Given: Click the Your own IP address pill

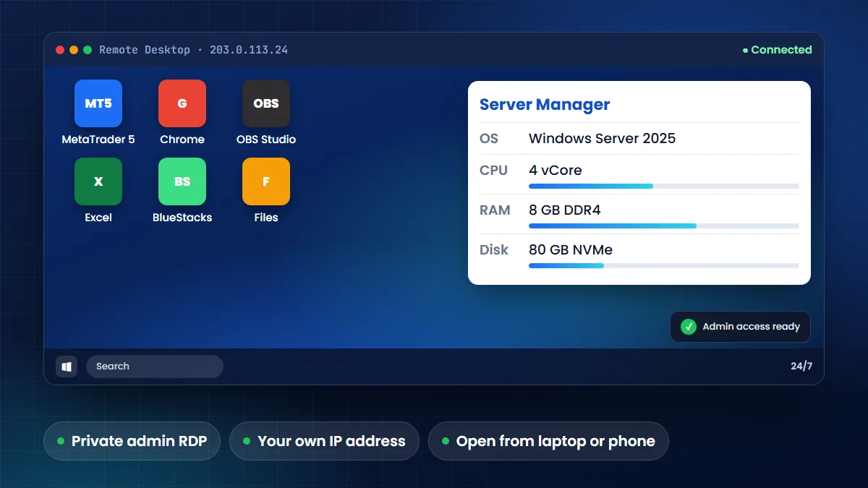Looking at the screenshot, I should coord(324,441).
